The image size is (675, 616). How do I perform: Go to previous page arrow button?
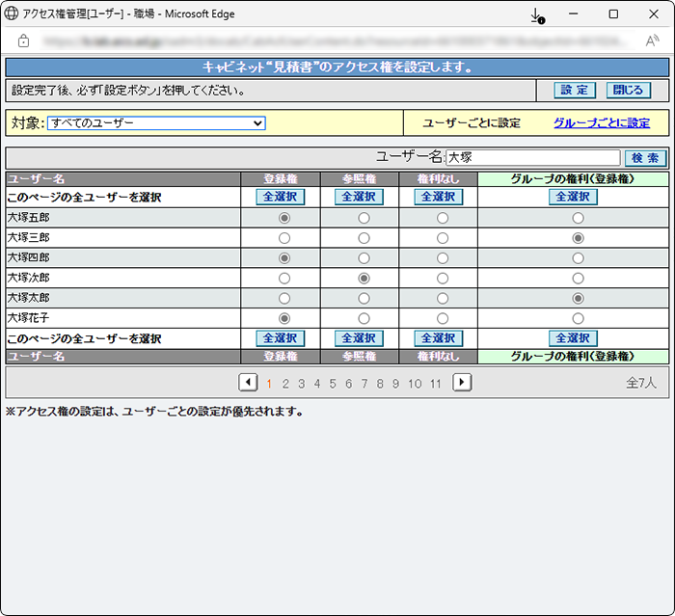248,383
